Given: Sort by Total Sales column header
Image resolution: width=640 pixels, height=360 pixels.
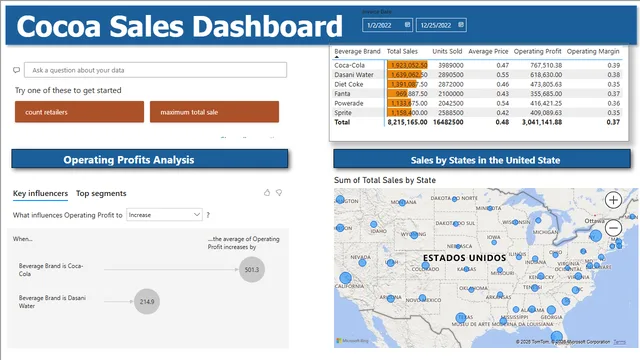Looking at the screenshot, I should click(402, 51).
